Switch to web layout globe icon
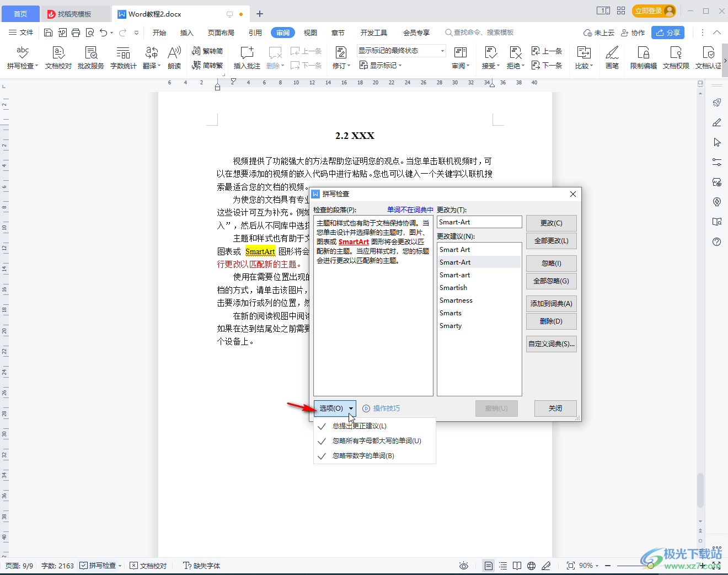Viewport: 728px width, 575px height. [531, 566]
